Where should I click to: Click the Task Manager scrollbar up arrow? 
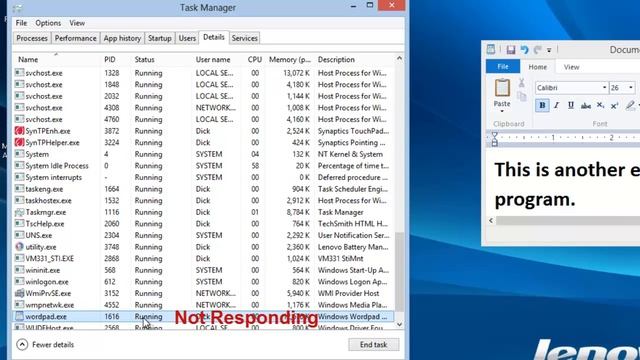click(400, 59)
